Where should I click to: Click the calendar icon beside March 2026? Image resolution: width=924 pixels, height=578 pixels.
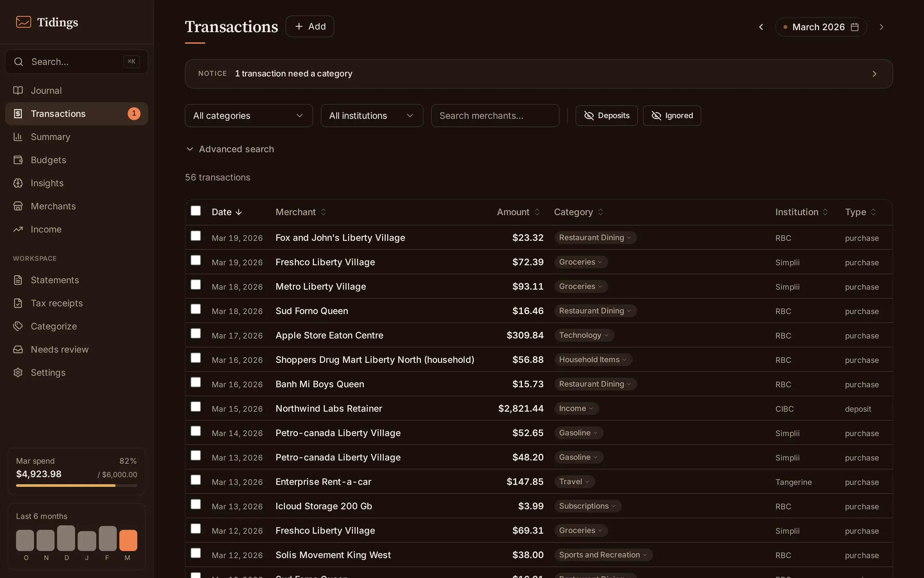[x=855, y=27]
